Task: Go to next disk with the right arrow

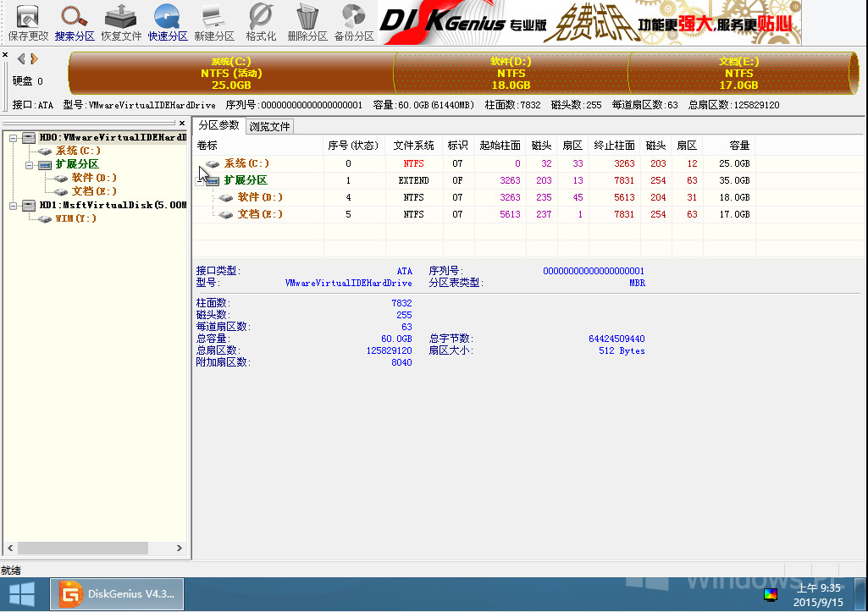Action: 35,58
